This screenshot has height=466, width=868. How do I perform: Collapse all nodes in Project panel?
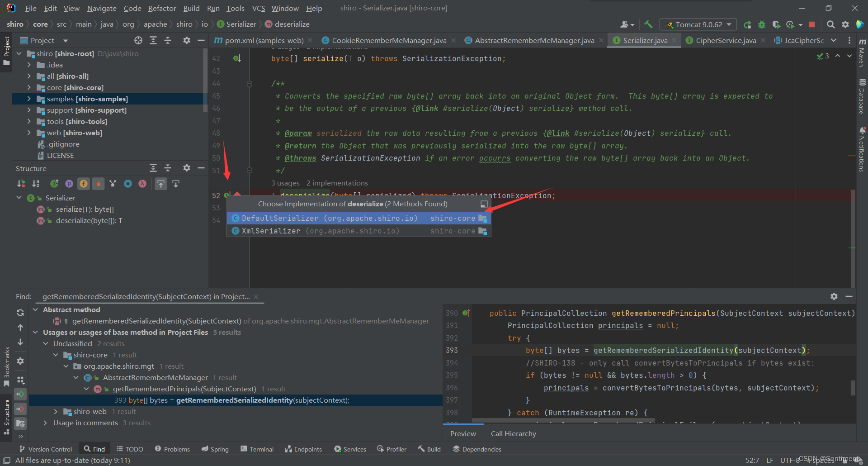(168, 40)
